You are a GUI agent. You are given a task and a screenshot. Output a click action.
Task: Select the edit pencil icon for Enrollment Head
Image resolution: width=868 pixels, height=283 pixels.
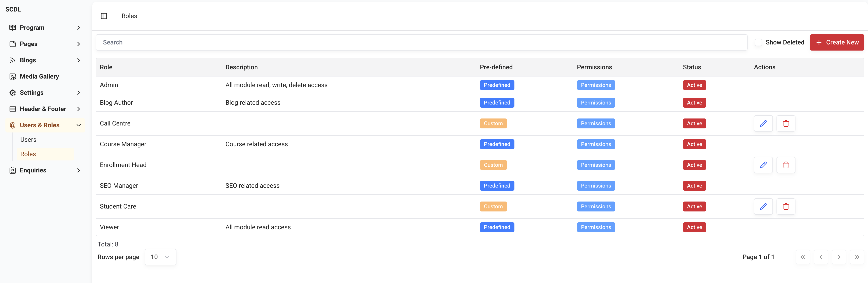click(763, 165)
